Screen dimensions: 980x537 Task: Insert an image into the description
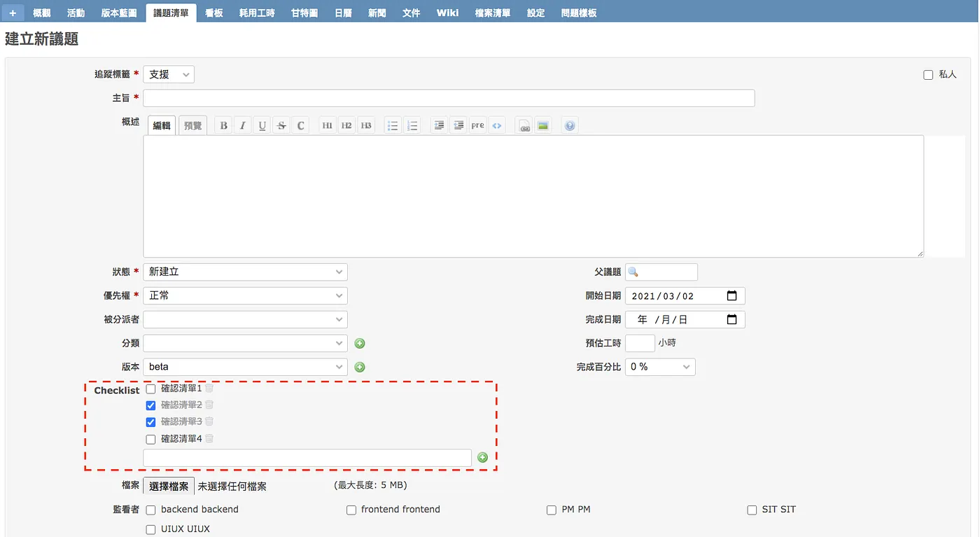point(543,126)
